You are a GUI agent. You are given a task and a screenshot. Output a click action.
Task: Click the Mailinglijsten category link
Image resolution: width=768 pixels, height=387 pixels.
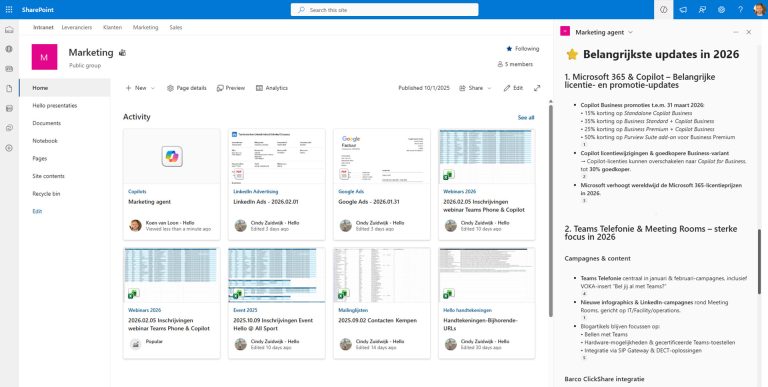tap(353, 310)
